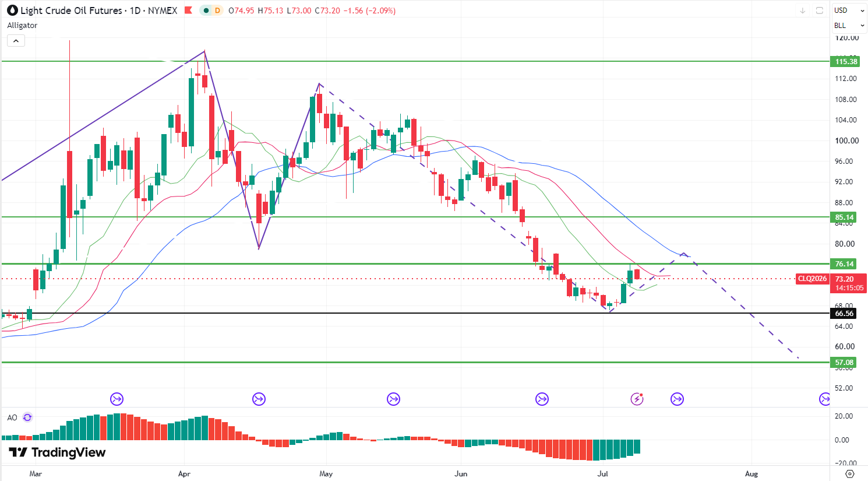Click the L73.00 low value
868x481 pixels.
(299, 10)
